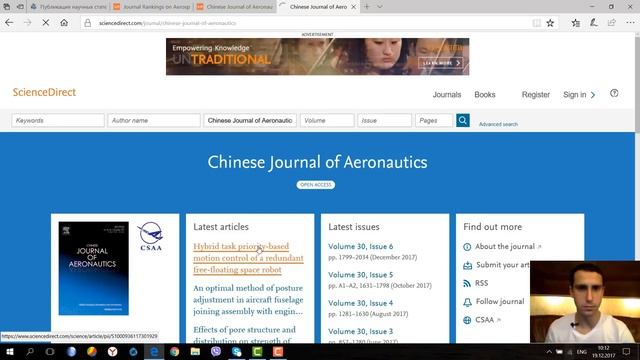Open Effects of pore structure article
Image resolution: width=640 pixels, height=360 pixels.
(x=244, y=334)
